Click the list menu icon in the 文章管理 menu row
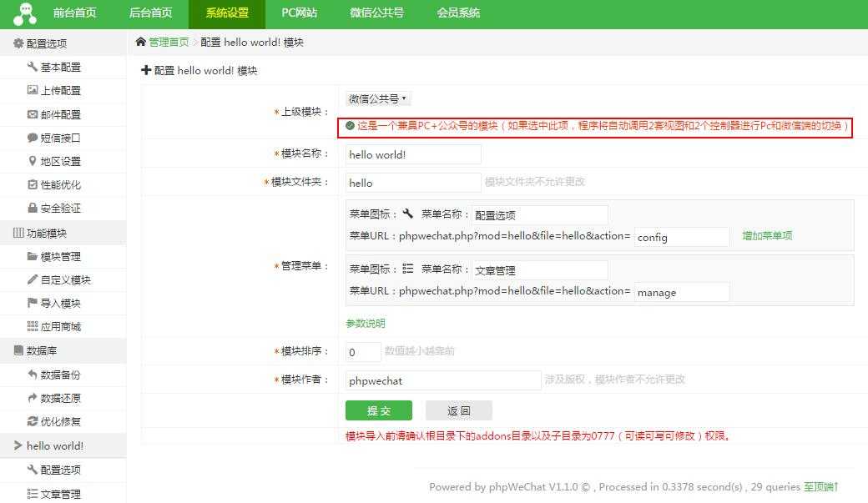 [408, 269]
